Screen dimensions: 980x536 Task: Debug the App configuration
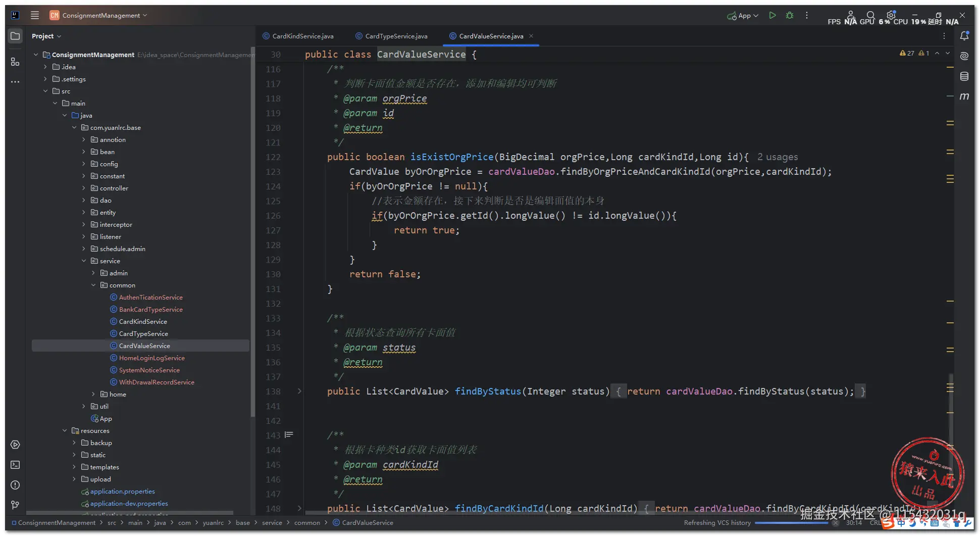pos(790,15)
